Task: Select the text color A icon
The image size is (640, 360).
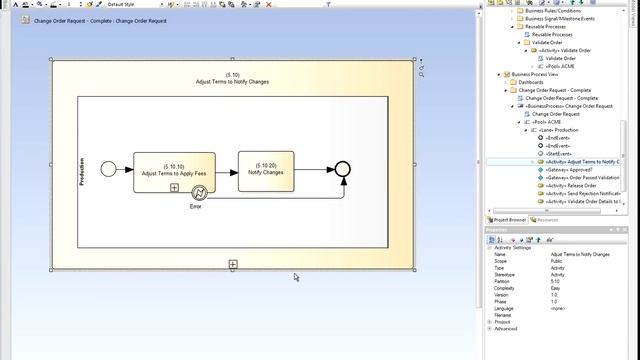Action: [16, 4]
